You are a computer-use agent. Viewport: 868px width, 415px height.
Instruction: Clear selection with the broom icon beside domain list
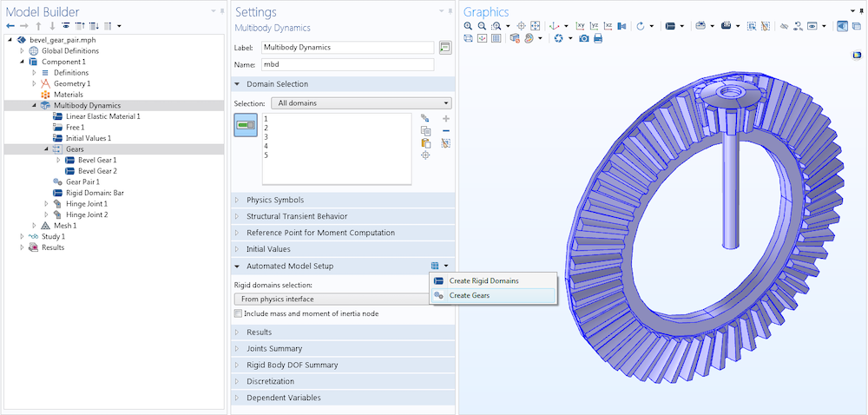coord(446,143)
